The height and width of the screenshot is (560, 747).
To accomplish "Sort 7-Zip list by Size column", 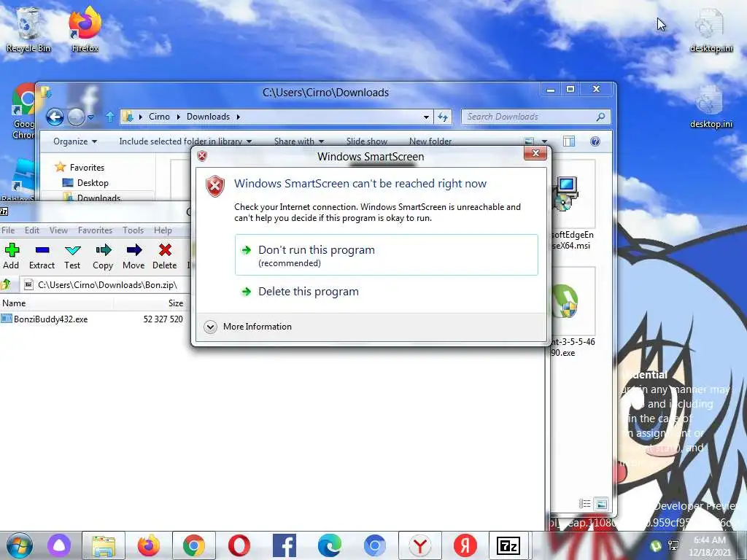I will pyautogui.click(x=175, y=303).
